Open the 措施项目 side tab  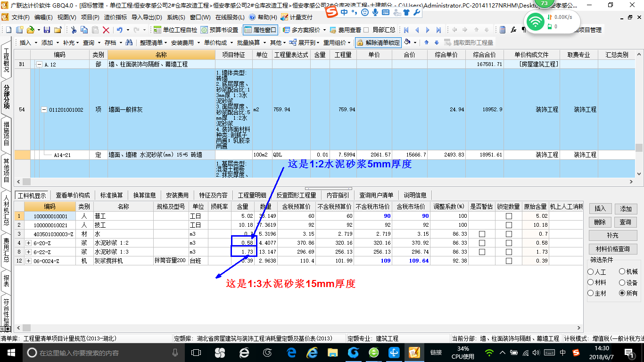(x=7, y=133)
